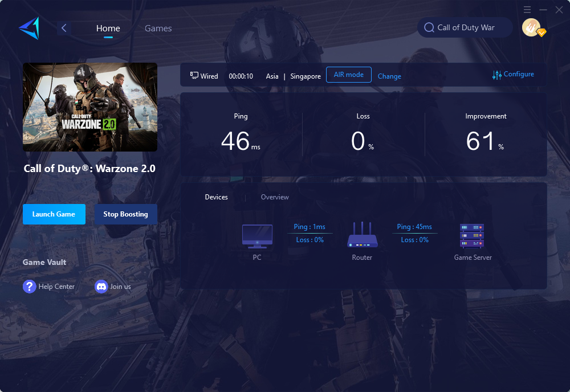Switch to the Overview tab
This screenshot has width=570, height=392.
(275, 197)
